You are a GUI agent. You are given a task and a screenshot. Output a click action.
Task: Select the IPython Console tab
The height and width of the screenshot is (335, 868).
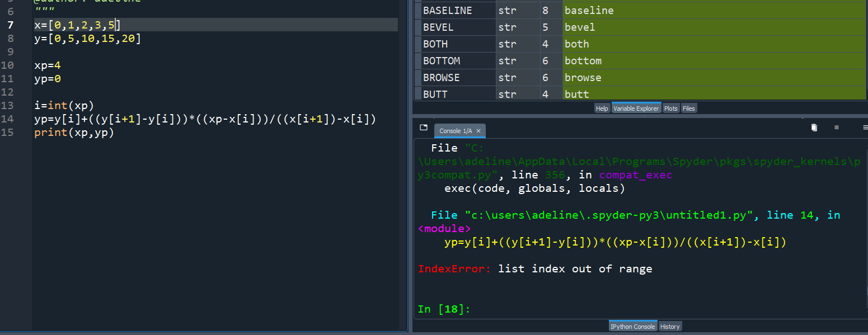coord(633,326)
